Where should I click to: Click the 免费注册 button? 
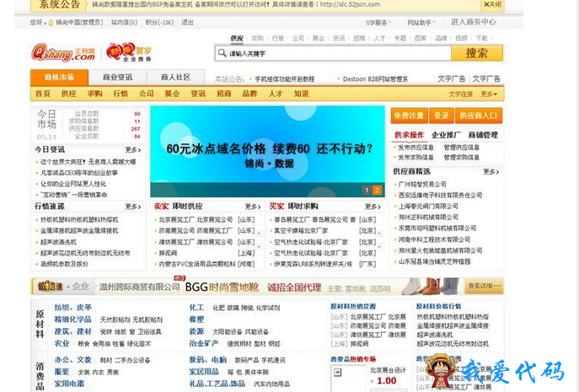(409, 115)
